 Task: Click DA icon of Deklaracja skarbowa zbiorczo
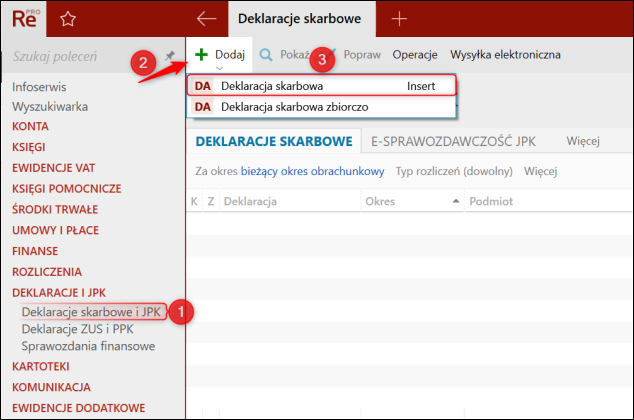click(x=203, y=107)
